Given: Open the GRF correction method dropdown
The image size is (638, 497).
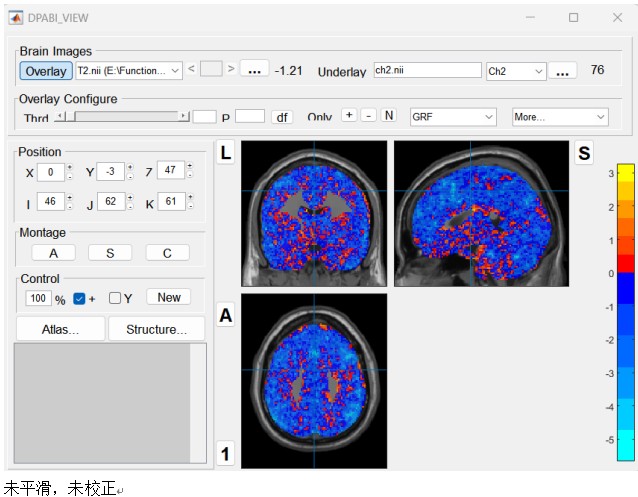Looking at the screenshot, I should [x=453, y=117].
